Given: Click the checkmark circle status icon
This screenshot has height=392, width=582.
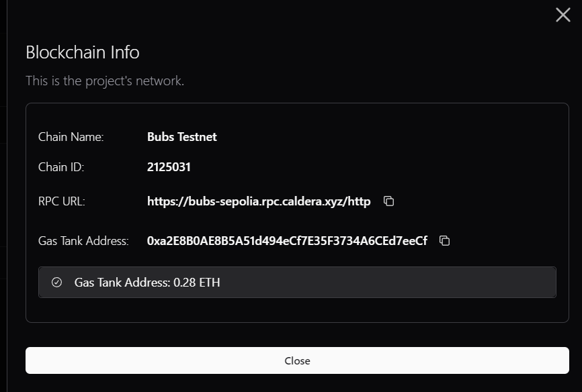Looking at the screenshot, I should pyautogui.click(x=57, y=283).
